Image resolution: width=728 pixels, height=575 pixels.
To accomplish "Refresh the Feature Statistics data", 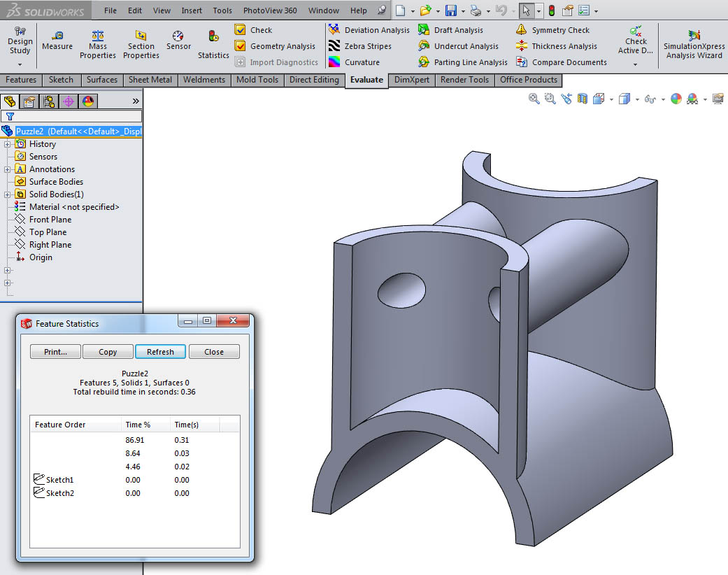I will click(160, 351).
